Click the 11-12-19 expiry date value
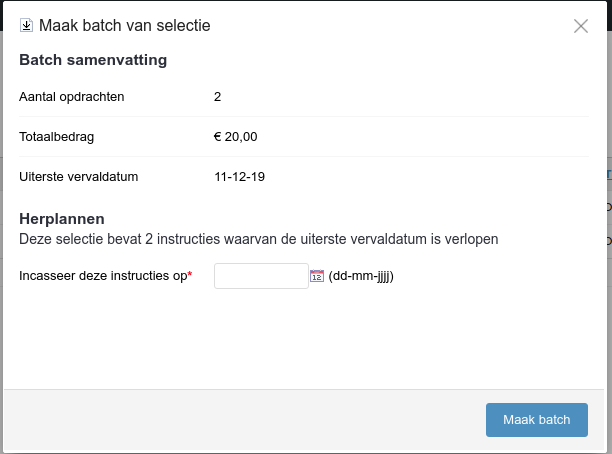The height and width of the screenshot is (454, 612). 239,177
